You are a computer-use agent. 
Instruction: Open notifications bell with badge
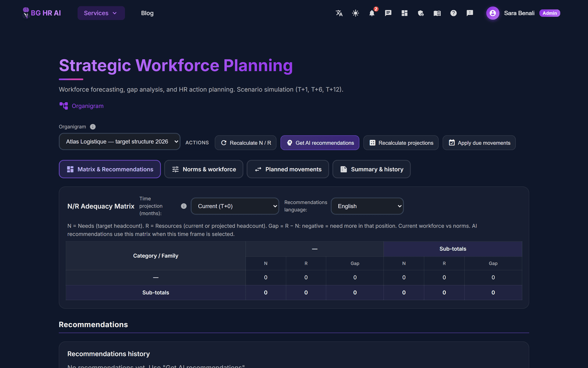372,13
